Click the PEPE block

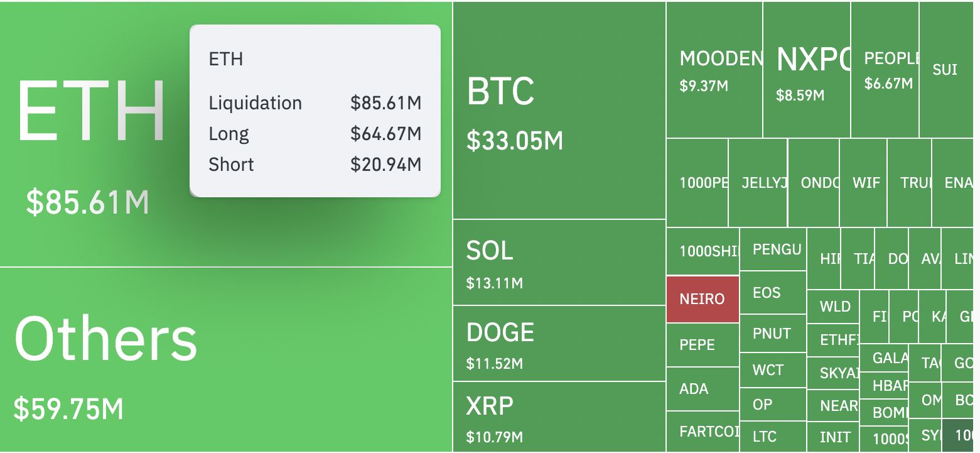703,345
